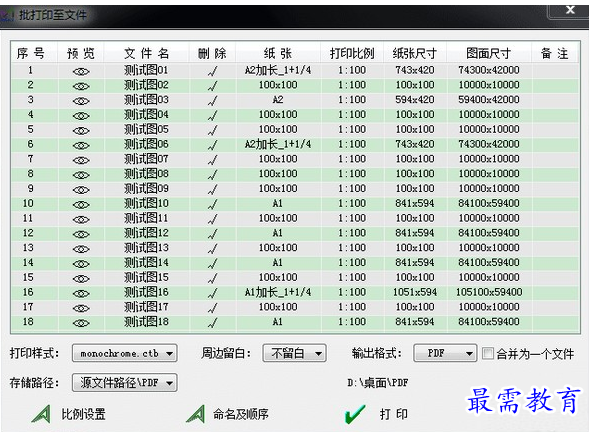This screenshot has height=432, width=589.
Task: Click the delete mark for 测试图11
Action: (x=213, y=219)
